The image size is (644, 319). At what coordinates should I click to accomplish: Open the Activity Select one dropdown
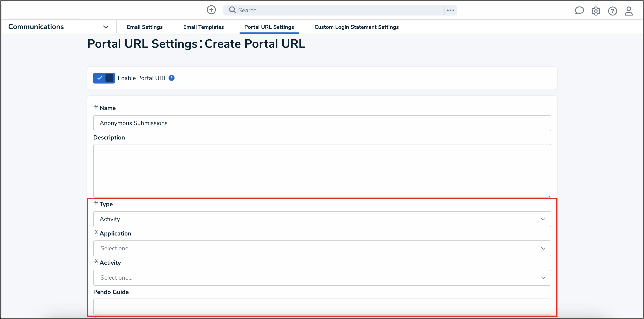322,277
